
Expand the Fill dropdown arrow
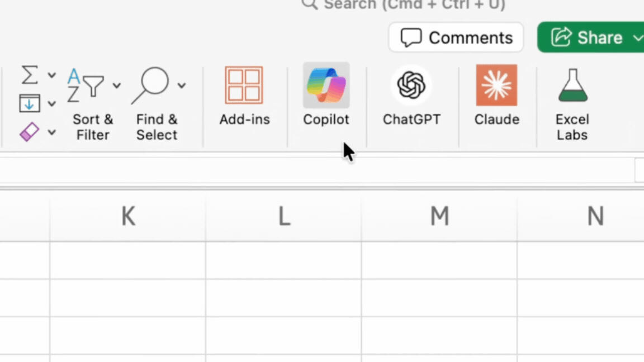pos(51,104)
